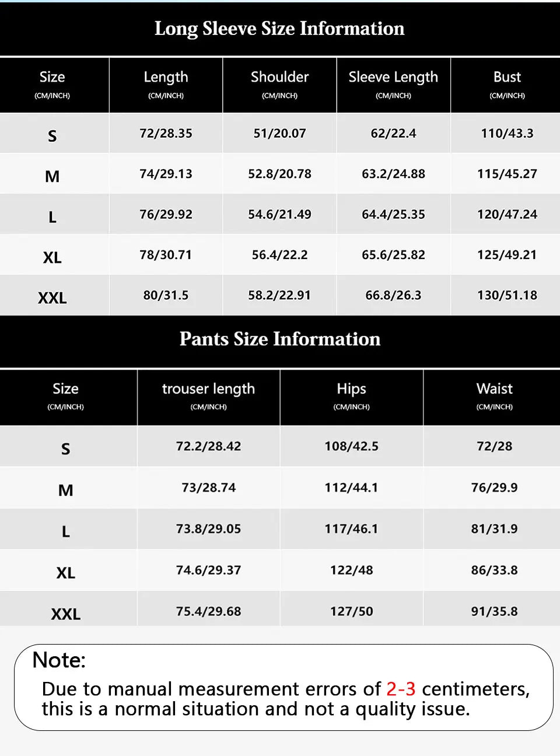Click the red 2-3 text in note
The width and height of the screenshot is (560, 756).
tap(401, 689)
